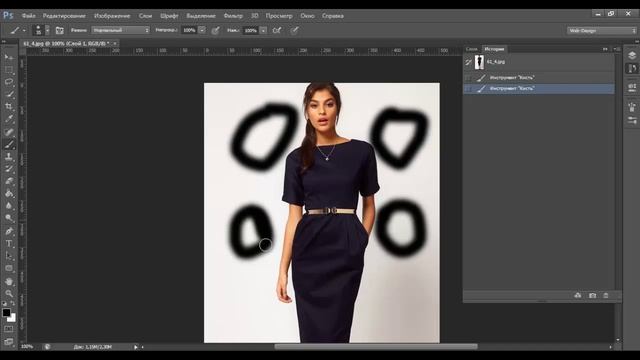Toggle Quick Mask mode
640x360 pixels.
coord(9,329)
